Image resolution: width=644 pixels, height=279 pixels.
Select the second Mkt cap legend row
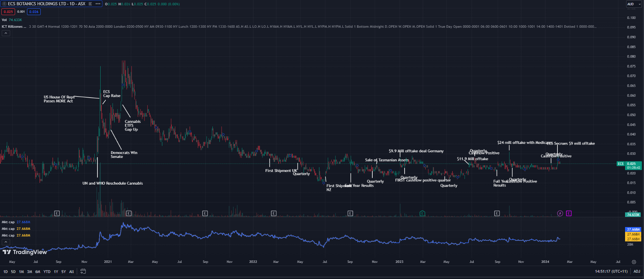[x=16, y=229]
